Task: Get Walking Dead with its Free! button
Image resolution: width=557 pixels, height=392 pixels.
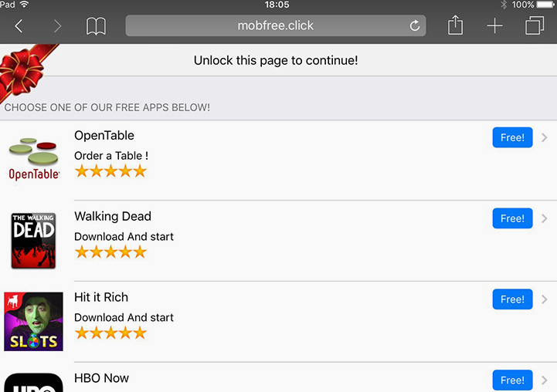Action: pyautogui.click(x=512, y=218)
